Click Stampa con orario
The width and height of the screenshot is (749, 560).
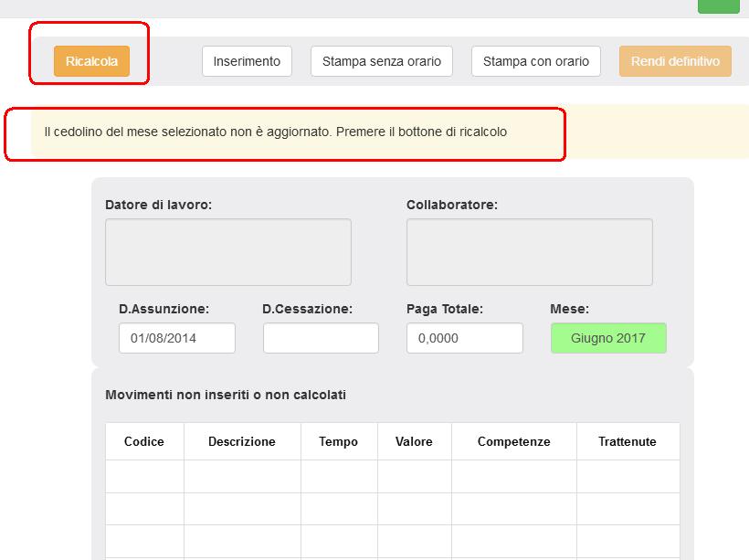[534, 60]
